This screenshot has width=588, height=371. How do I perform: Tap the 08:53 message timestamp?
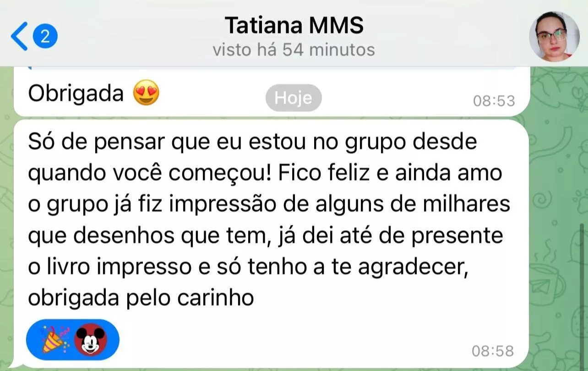(494, 101)
